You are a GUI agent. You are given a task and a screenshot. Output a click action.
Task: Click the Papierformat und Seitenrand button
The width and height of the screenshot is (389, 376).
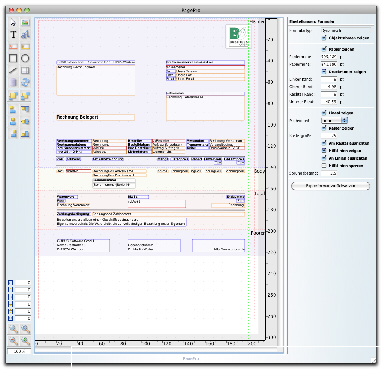point(331,186)
